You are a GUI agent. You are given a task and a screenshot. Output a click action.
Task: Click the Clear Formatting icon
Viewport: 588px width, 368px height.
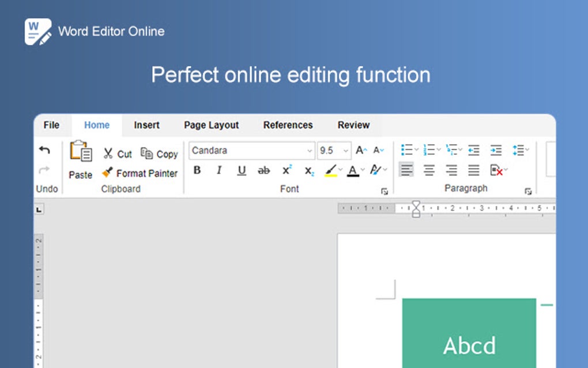[496, 170]
